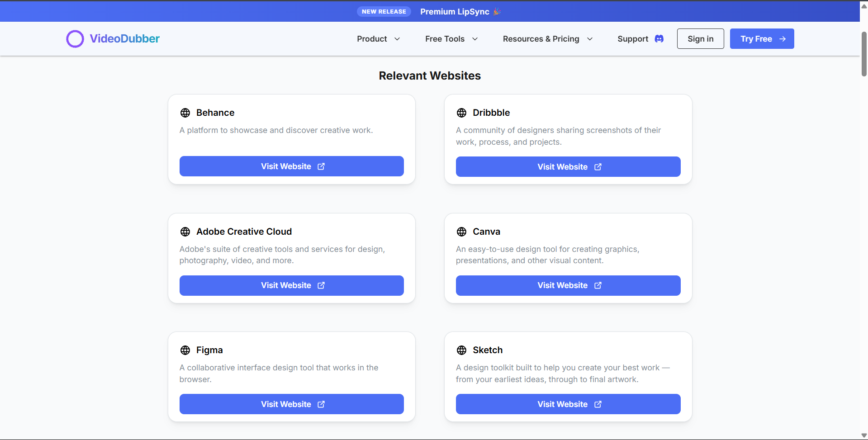Click the globe icon beside Canva
868x440 pixels.
461,232
